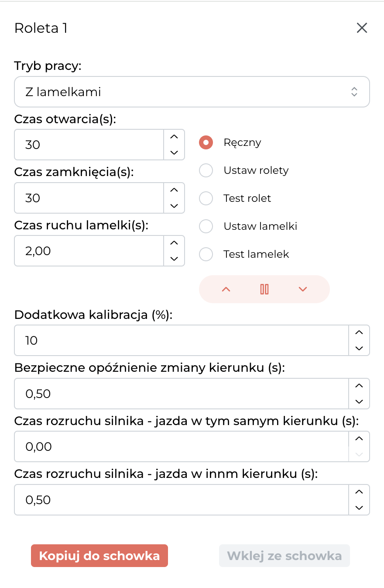Increase Czas ruchu lamelki value
Screen dimensions: 384x588
[174, 243]
